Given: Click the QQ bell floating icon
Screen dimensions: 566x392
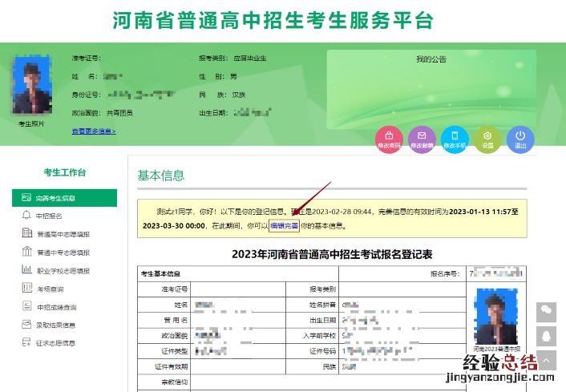Looking at the screenshot, I should click(x=546, y=335).
